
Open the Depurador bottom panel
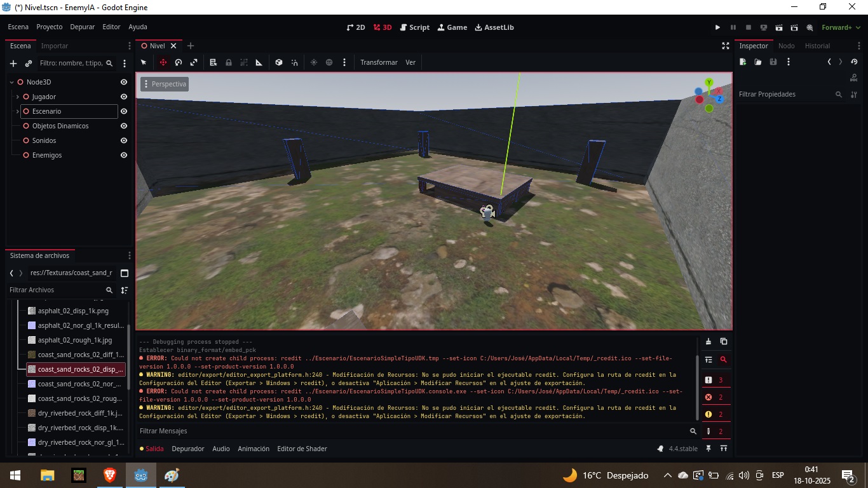point(188,449)
